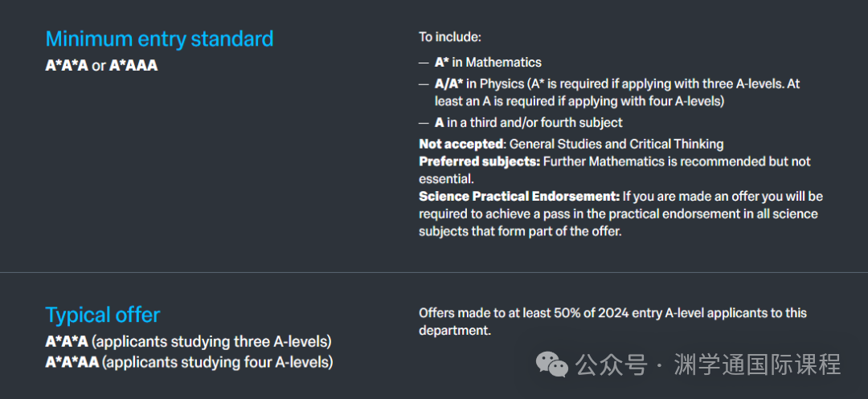Click the horizontal divider between the sections

[434, 273]
